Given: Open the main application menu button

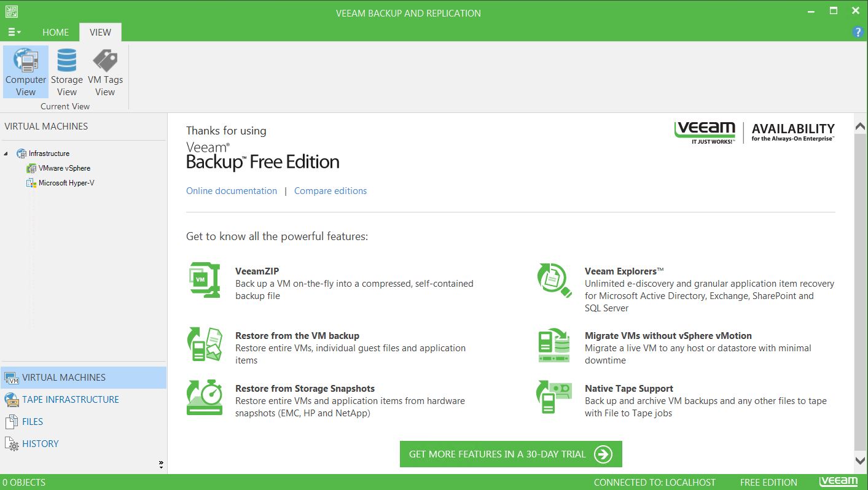Looking at the screenshot, I should [x=15, y=32].
